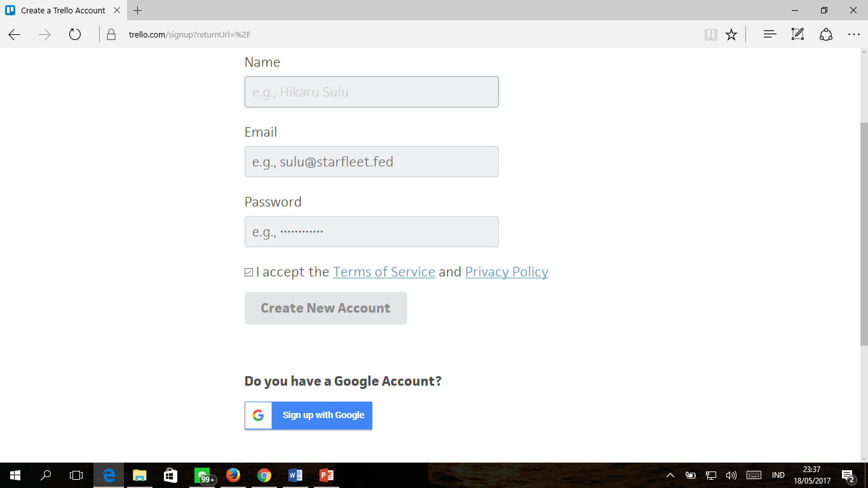Open Microsoft Word taskbar icon

point(295,475)
